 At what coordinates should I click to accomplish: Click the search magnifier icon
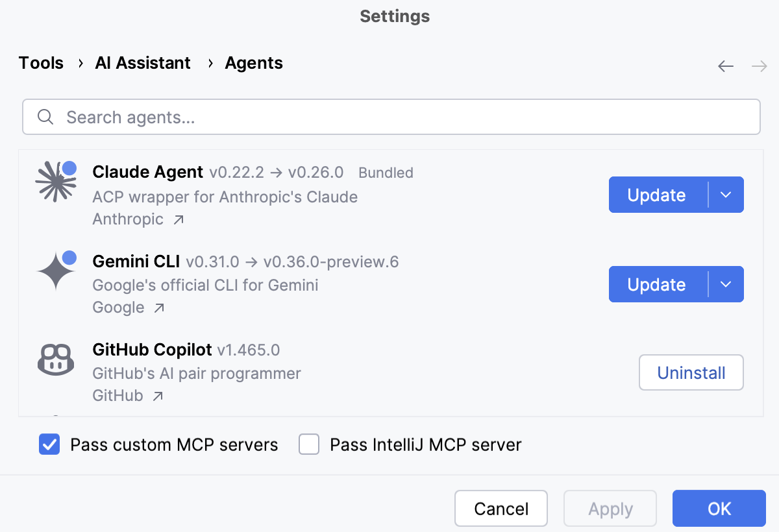tap(45, 117)
